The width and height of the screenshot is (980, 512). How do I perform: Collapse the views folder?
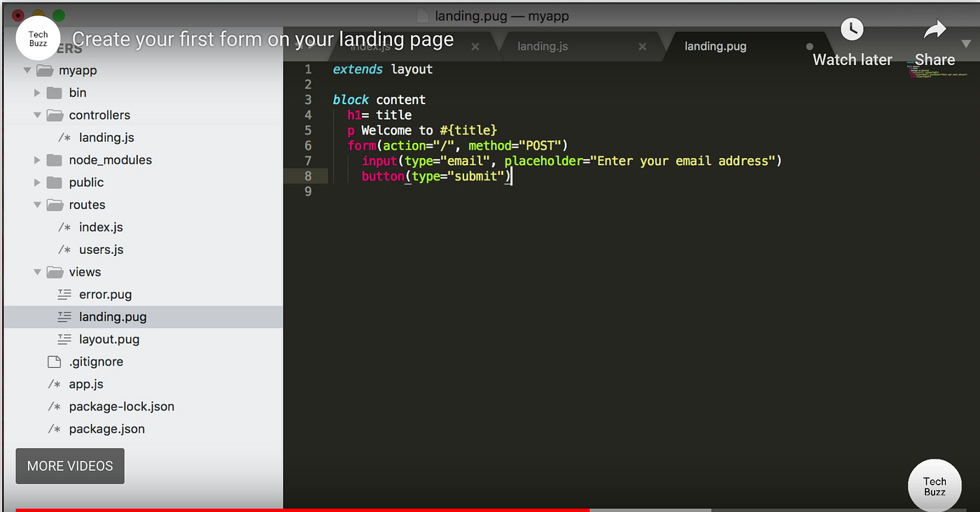click(38, 271)
